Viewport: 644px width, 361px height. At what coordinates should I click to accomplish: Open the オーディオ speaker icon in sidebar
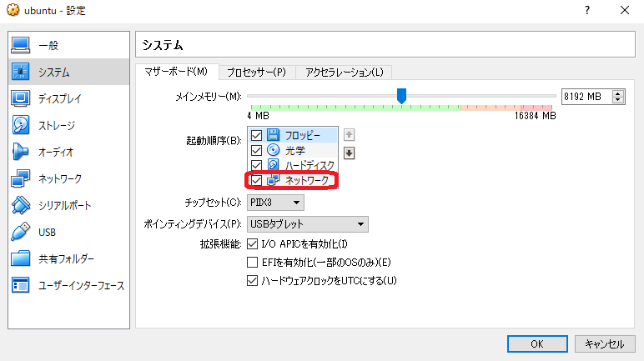tap(21, 152)
